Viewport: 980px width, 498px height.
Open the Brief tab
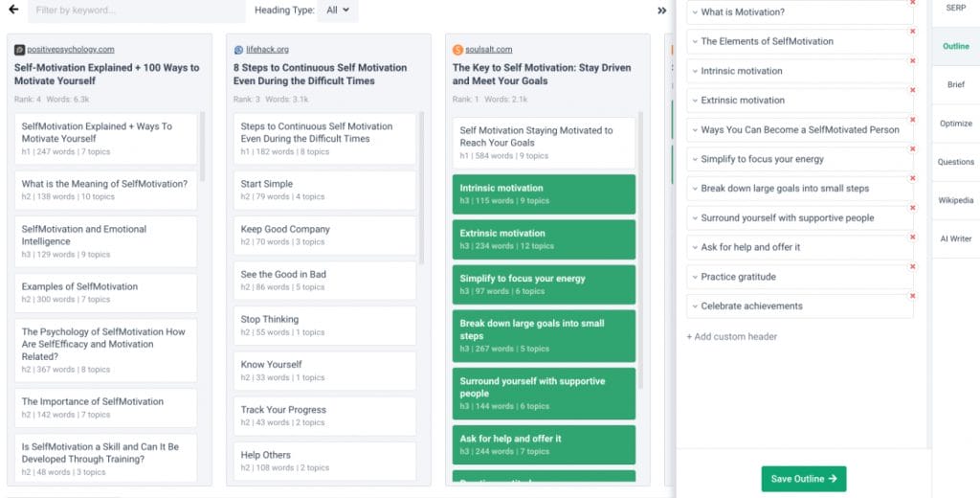click(956, 84)
